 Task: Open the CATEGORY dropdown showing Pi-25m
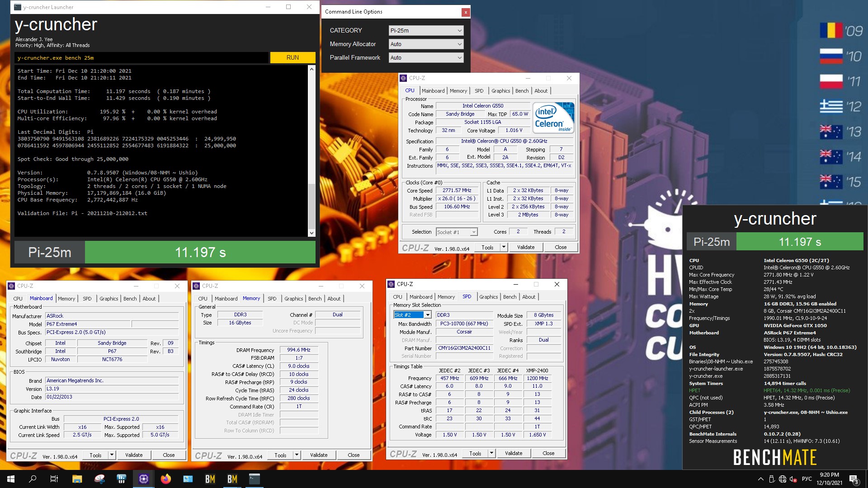pyautogui.click(x=426, y=30)
